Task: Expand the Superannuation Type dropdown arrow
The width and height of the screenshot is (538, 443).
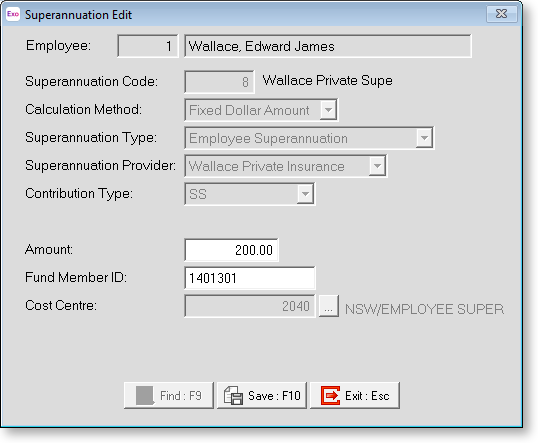Action: 424,138
